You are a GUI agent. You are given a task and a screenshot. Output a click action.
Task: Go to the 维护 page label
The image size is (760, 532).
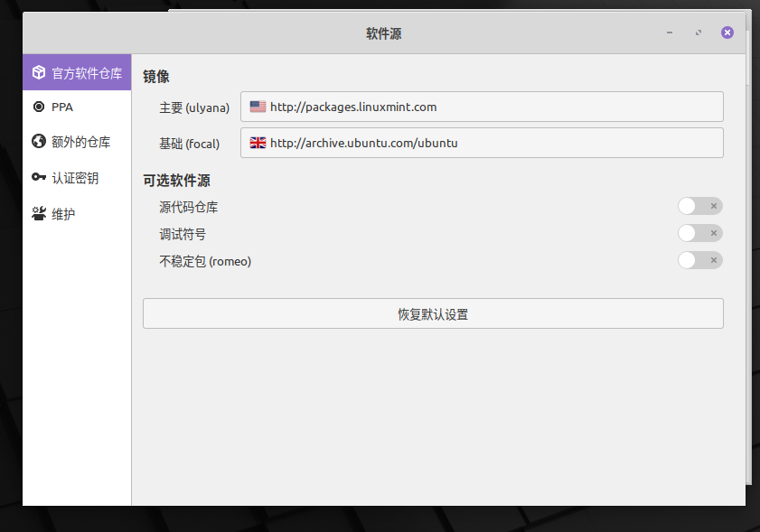pyautogui.click(x=63, y=214)
